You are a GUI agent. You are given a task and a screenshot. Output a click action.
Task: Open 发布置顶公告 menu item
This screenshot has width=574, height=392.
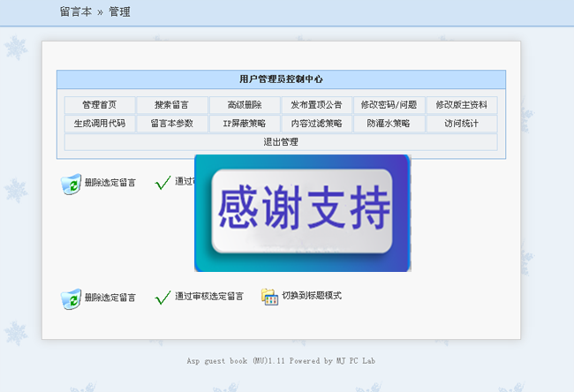[317, 105]
